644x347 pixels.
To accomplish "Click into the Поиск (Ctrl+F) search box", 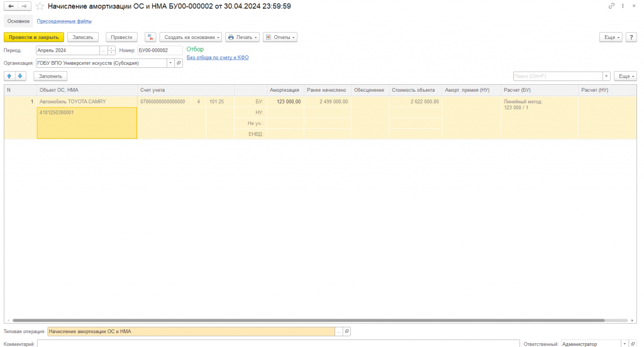I will 558,76.
